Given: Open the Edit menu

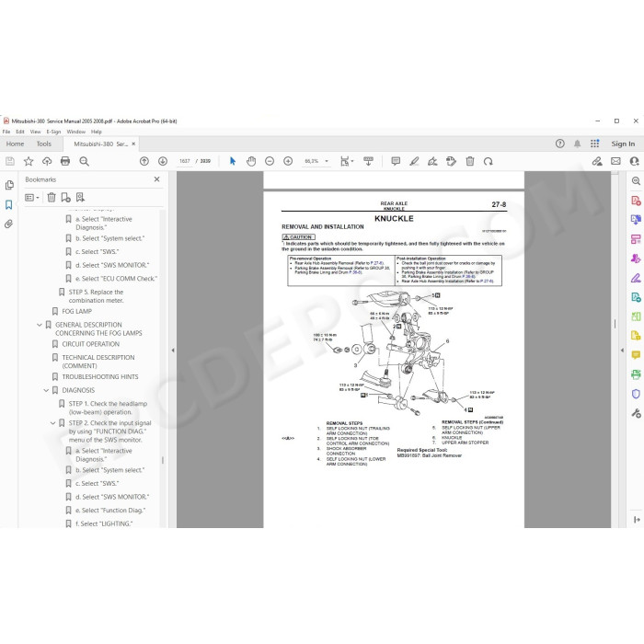Looking at the screenshot, I should tap(20, 132).
